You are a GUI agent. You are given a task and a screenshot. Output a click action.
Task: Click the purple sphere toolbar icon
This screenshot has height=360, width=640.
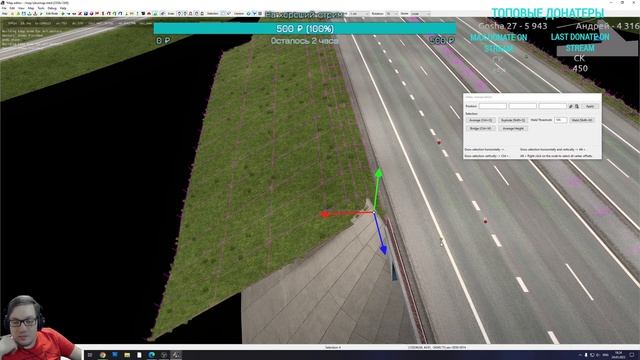91,13
